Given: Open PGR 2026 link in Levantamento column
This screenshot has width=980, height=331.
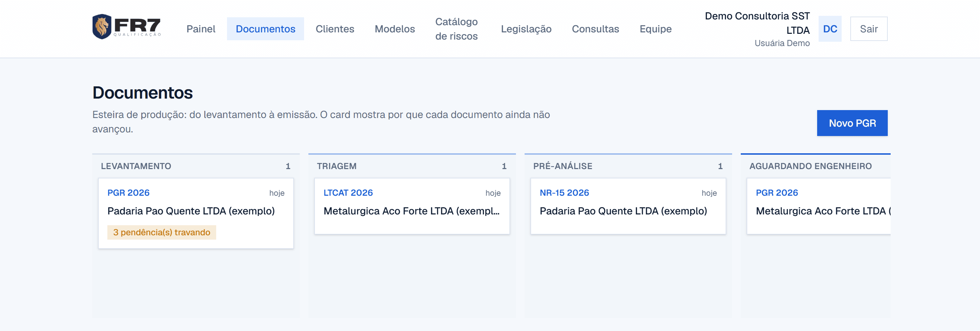Looking at the screenshot, I should [x=128, y=193].
